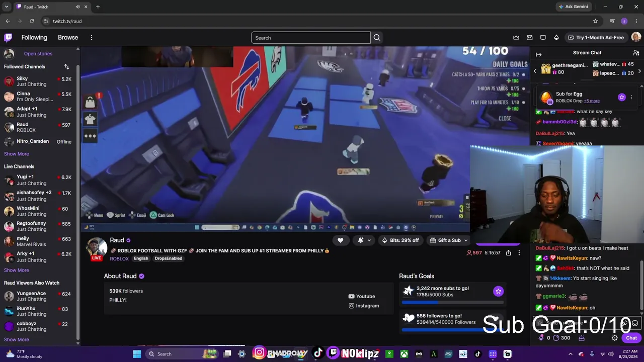Click the purple Chat send button

click(x=631, y=338)
